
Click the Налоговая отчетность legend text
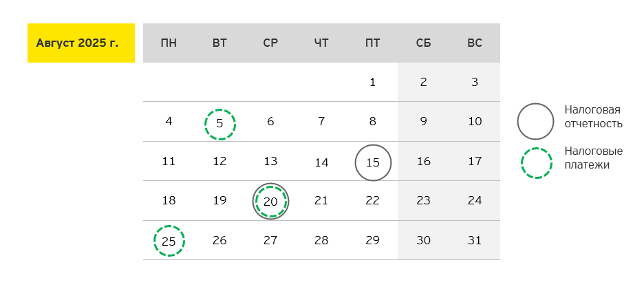593,117
